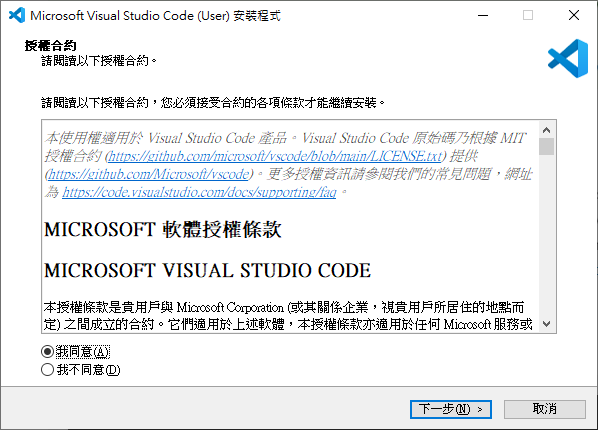Click inside the license text paragraph
The width and height of the screenshot is (598, 430).
click(288, 316)
